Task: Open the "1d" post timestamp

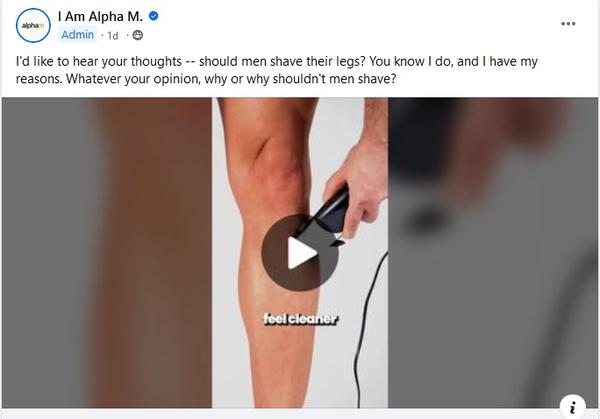Action: coord(113,36)
